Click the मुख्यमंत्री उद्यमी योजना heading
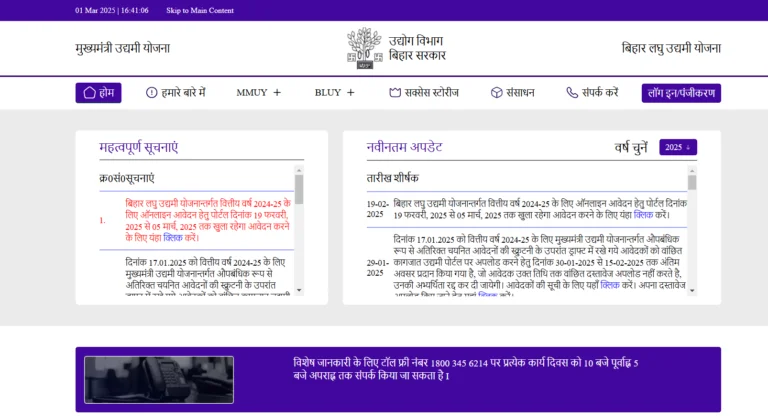 click(x=122, y=48)
